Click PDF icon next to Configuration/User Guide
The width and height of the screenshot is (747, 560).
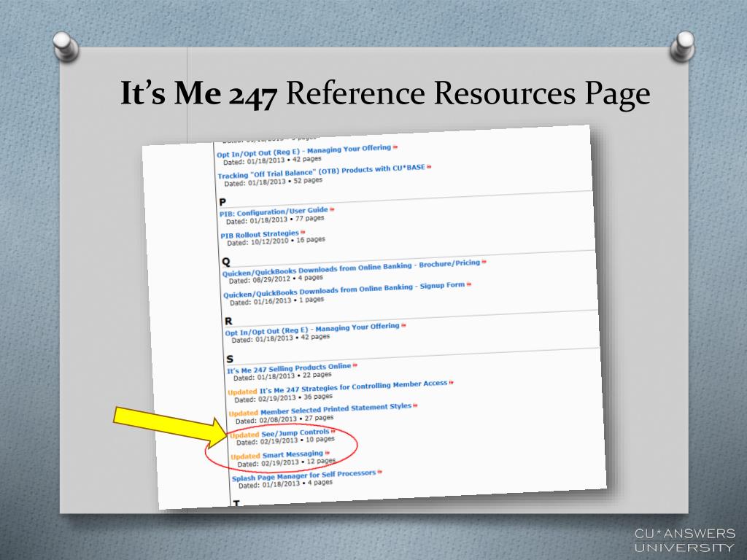point(332,209)
